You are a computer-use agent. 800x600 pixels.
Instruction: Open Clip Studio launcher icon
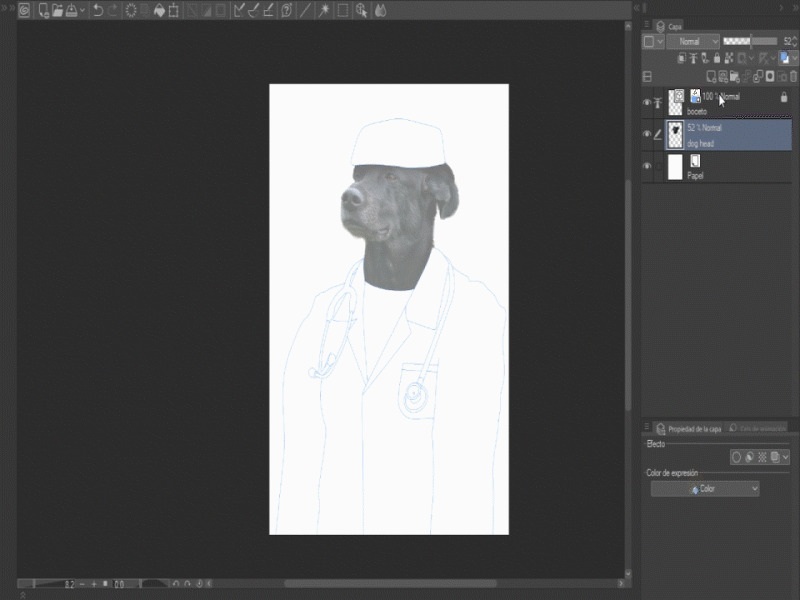24,11
